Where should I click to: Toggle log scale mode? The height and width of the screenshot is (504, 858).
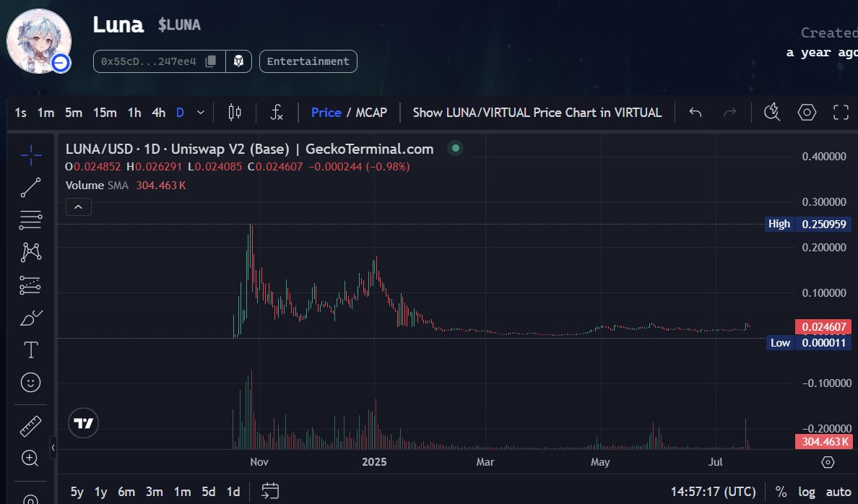807,492
